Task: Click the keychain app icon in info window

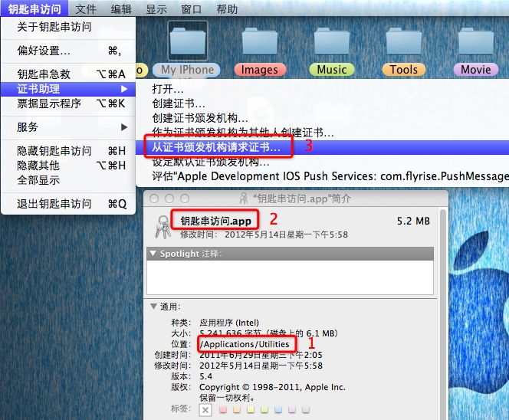Action: [163, 227]
